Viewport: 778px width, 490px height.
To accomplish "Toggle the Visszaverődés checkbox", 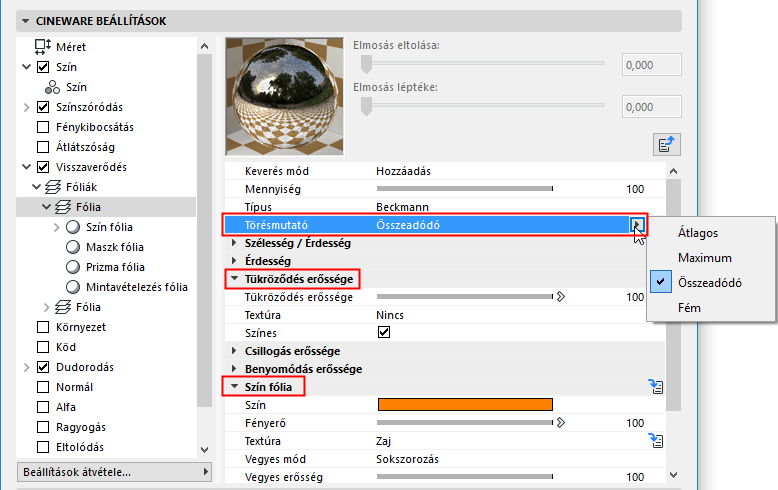I will pyautogui.click(x=43, y=167).
